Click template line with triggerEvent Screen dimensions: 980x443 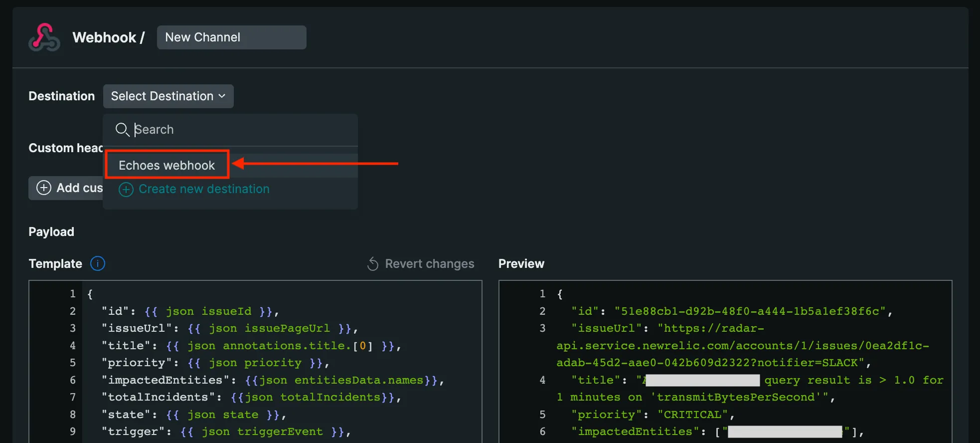click(226, 432)
